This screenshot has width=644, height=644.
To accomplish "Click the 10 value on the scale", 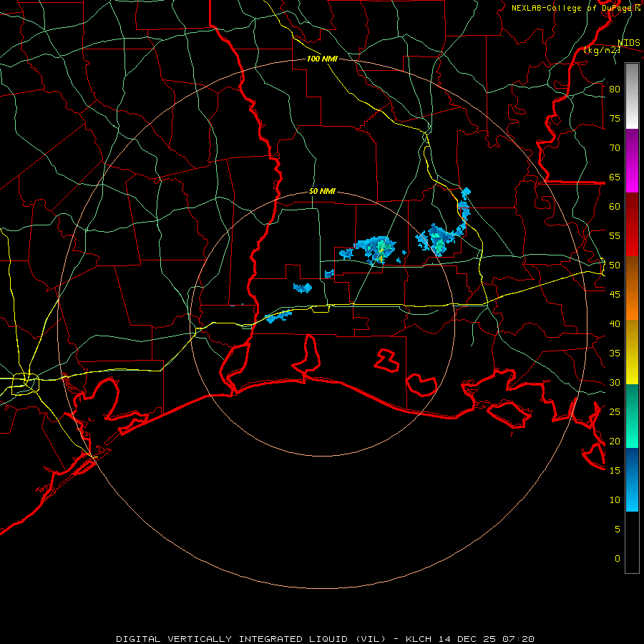I will [x=615, y=500].
